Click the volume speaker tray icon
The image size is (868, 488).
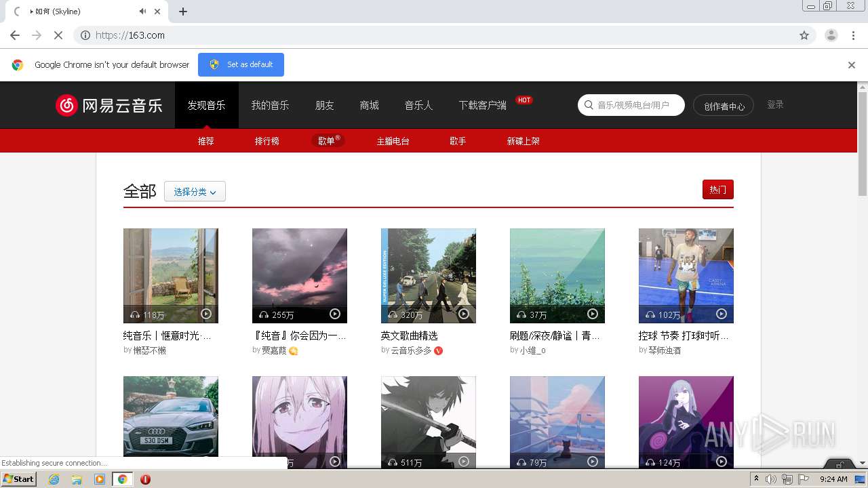(x=771, y=479)
